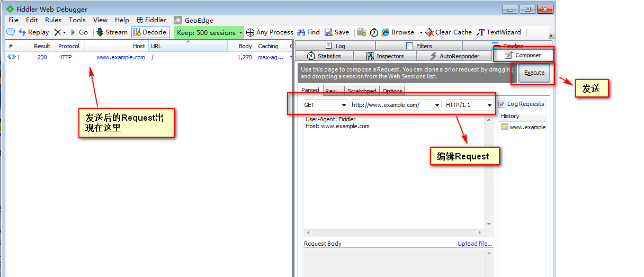The image size is (644, 277).
Task: Switch to the Timeline tab
Action: [x=507, y=46]
